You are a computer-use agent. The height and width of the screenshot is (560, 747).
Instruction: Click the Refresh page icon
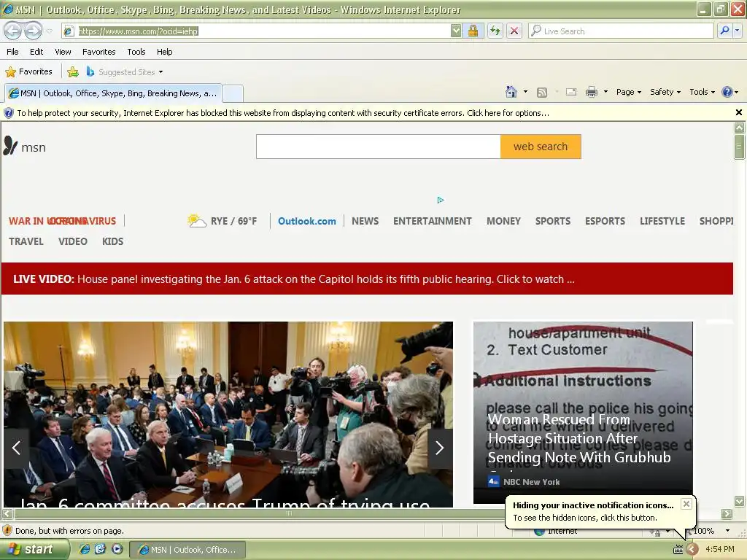pos(495,31)
